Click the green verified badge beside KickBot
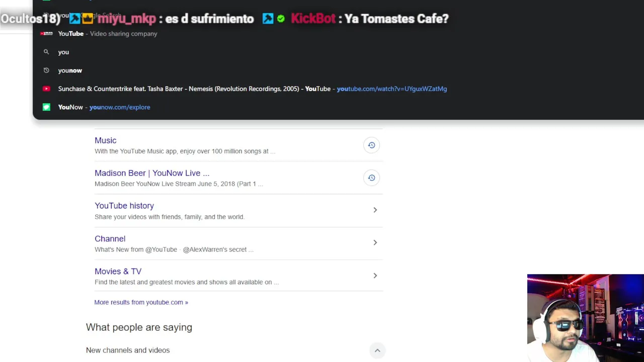The image size is (644, 362). click(x=281, y=19)
